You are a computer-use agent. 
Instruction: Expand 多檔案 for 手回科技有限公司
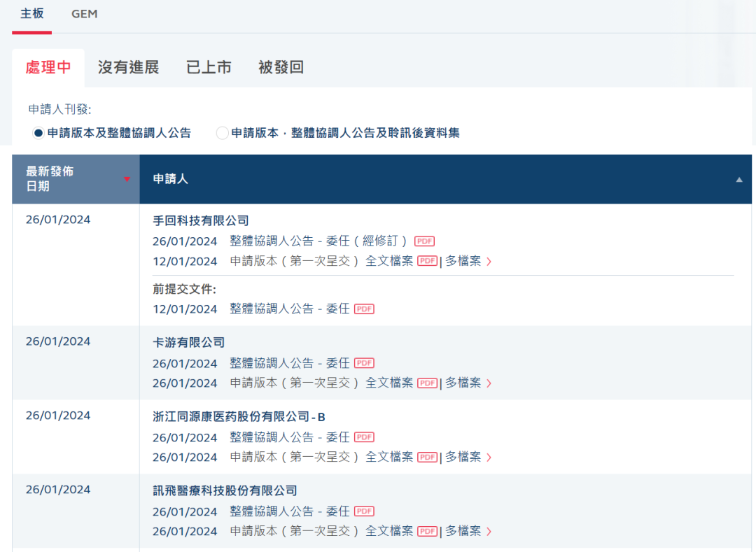pyautogui.click(x=468, y=262)
